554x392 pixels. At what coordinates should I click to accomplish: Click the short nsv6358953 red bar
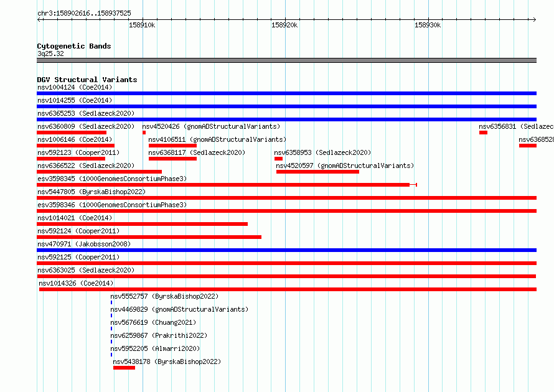pyautogui.click(x=278, y=159)
